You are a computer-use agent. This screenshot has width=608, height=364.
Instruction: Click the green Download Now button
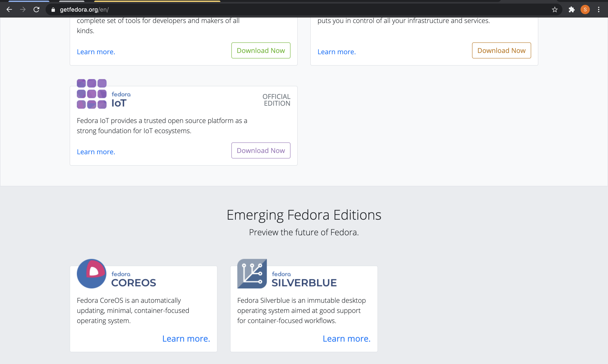[261, 50]
